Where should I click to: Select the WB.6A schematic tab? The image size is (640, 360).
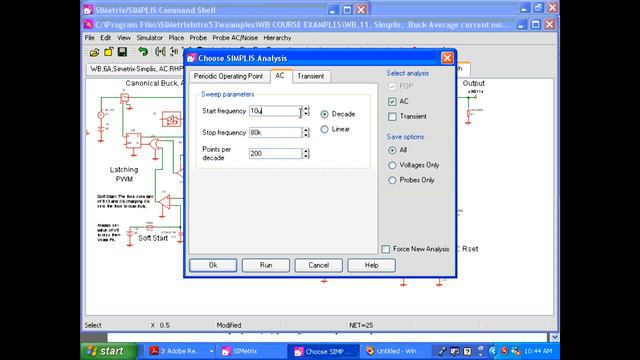point(136,69)
